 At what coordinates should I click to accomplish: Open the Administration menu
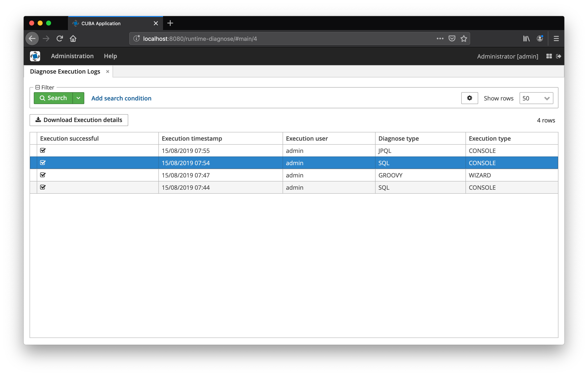pyautogui.click(x=72, y=56)
